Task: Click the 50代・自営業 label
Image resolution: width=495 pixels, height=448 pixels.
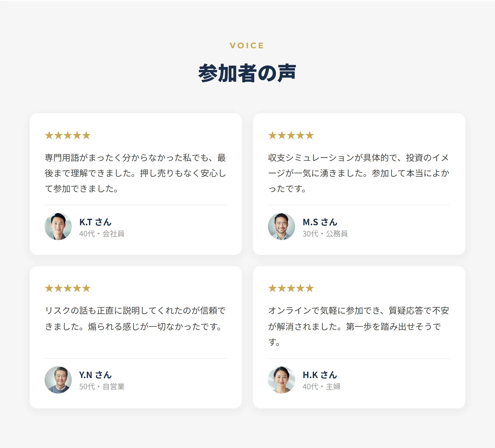Action: (x=102, y=387)
